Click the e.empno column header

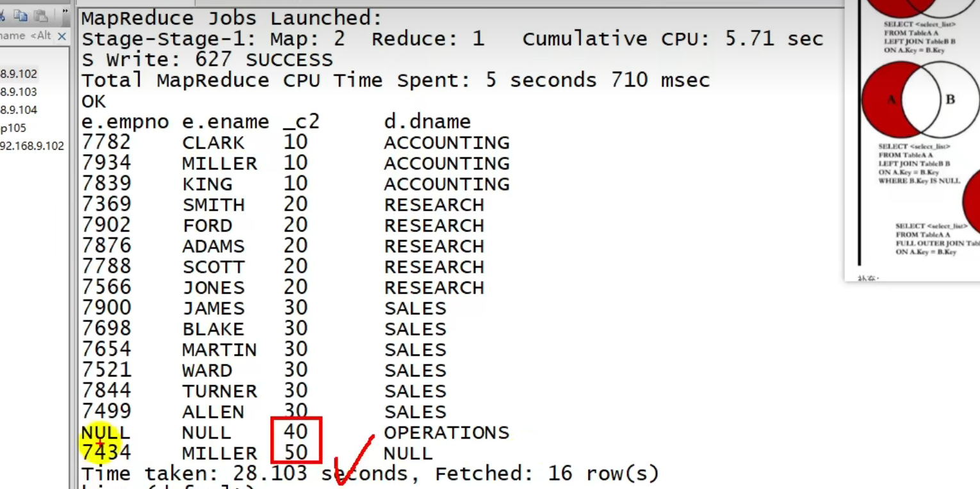point(125,122)
